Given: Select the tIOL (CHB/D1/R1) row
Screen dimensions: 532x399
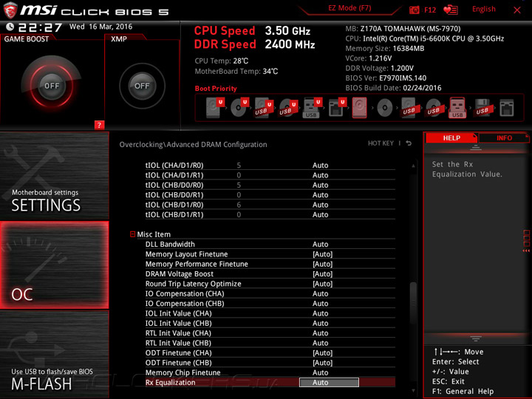Looking at the screenshot, I should coord(270,215).
